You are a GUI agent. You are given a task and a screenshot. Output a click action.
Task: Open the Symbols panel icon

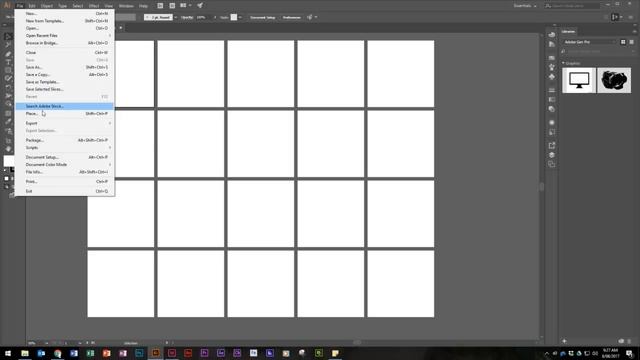click(x=552, y=77)
